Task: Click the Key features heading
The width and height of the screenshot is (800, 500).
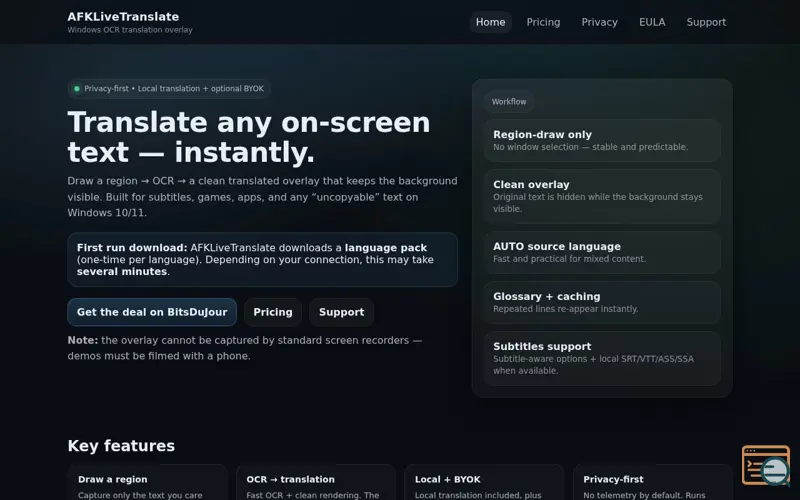Action: (x=121, y=445)
